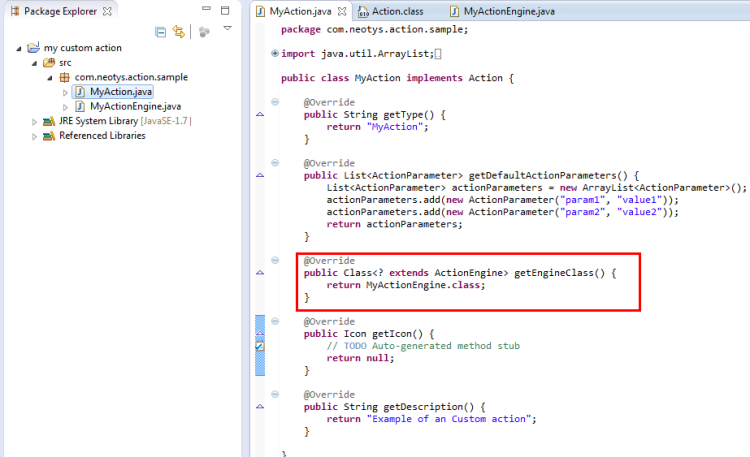Click the Collapse All icon in Package Explorer
This screenshot has height=457, width=750.
160,32
